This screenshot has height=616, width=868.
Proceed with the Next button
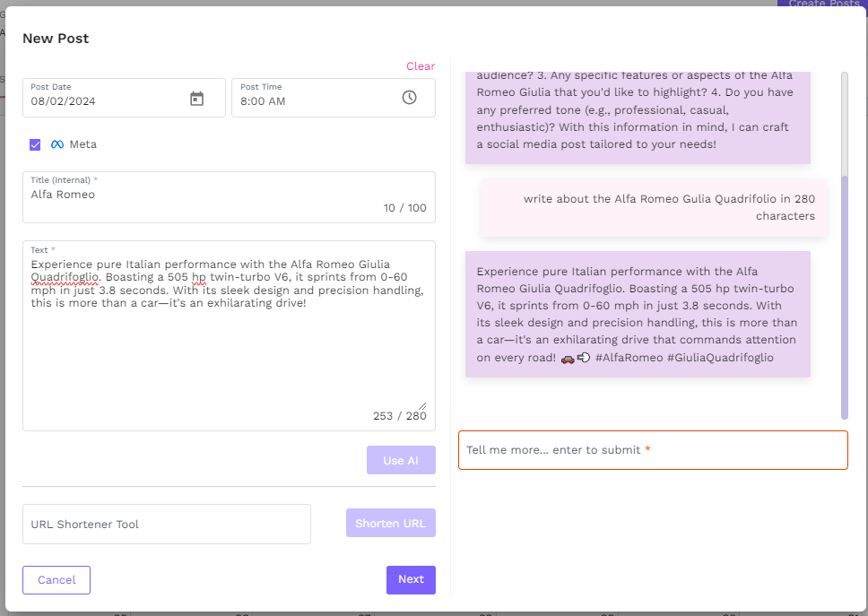411,579
